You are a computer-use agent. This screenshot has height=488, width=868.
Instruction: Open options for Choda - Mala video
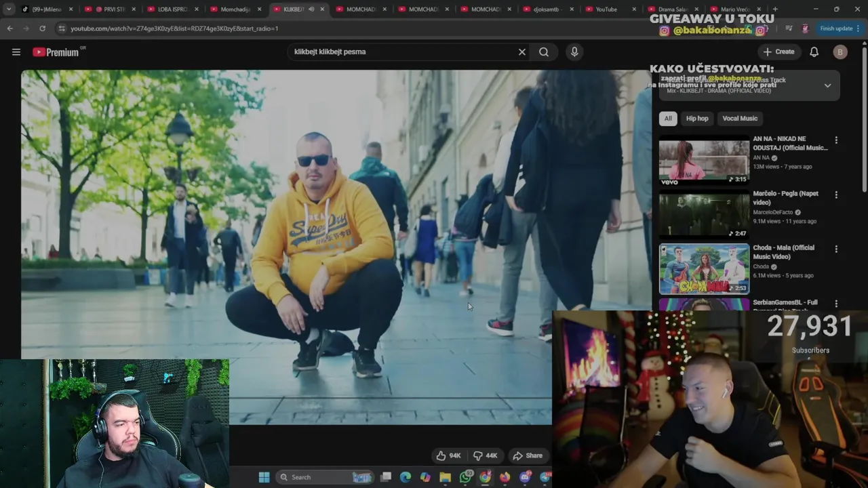point(836,249)
